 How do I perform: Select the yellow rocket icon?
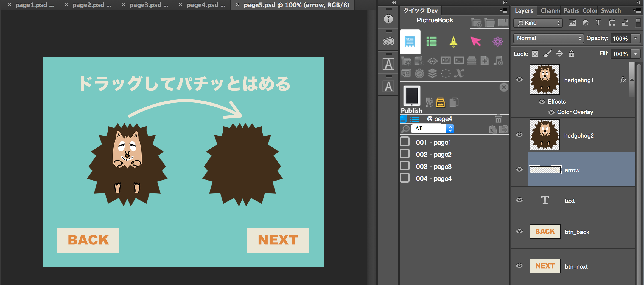click(x=453, y=42)
